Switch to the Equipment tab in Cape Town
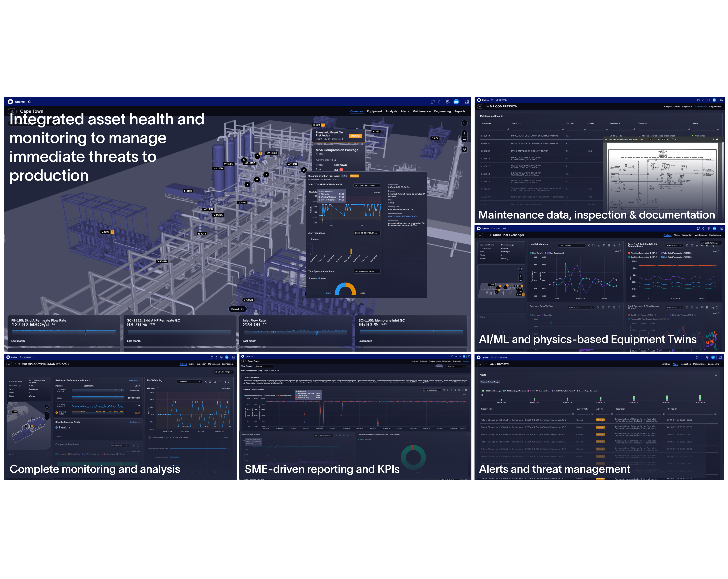 (374, 111)
